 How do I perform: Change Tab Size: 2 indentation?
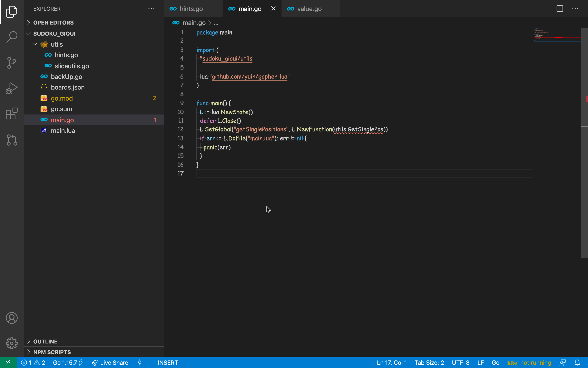pyautogui.click(x=429, y=363)
